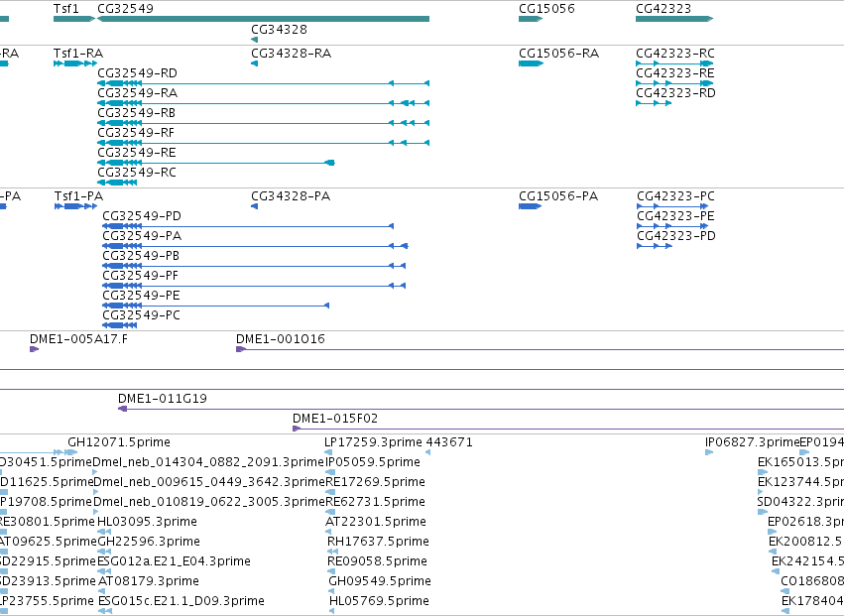Click transcript label CG42323-RC

coord(675,54)
